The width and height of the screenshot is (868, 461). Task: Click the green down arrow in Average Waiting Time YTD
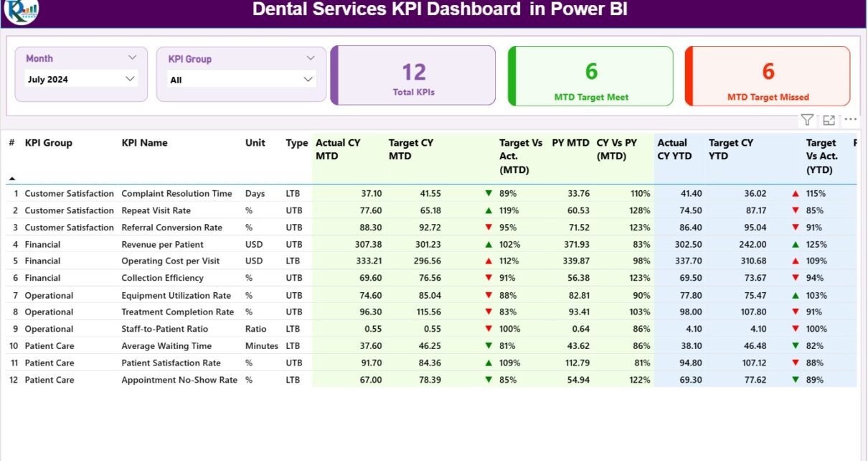[x=795, y=346]
